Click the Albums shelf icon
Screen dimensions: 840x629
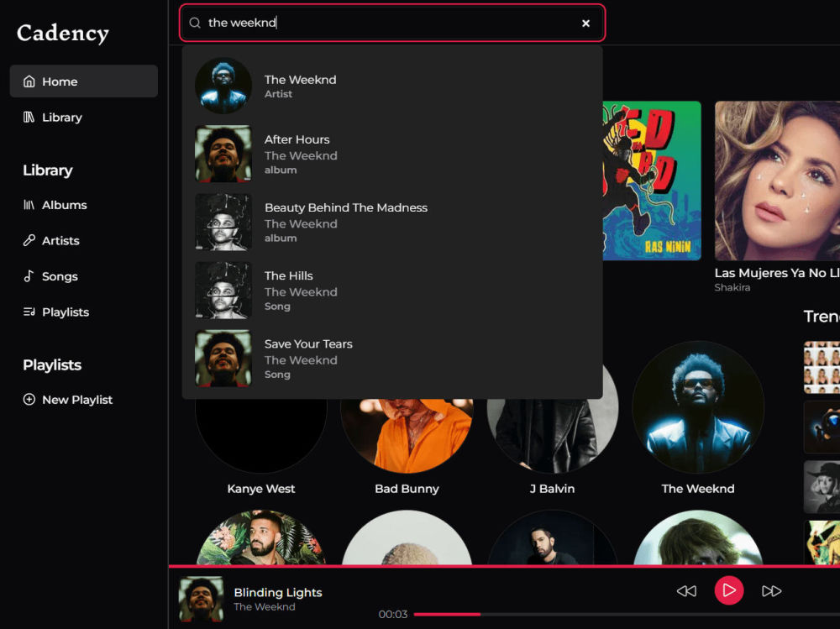[29, 205]
